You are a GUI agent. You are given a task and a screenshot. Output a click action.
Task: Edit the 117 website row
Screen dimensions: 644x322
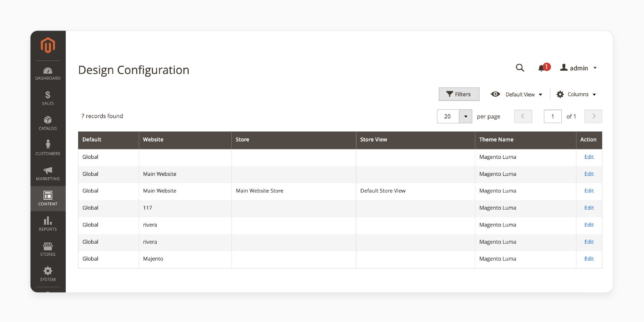589,207
